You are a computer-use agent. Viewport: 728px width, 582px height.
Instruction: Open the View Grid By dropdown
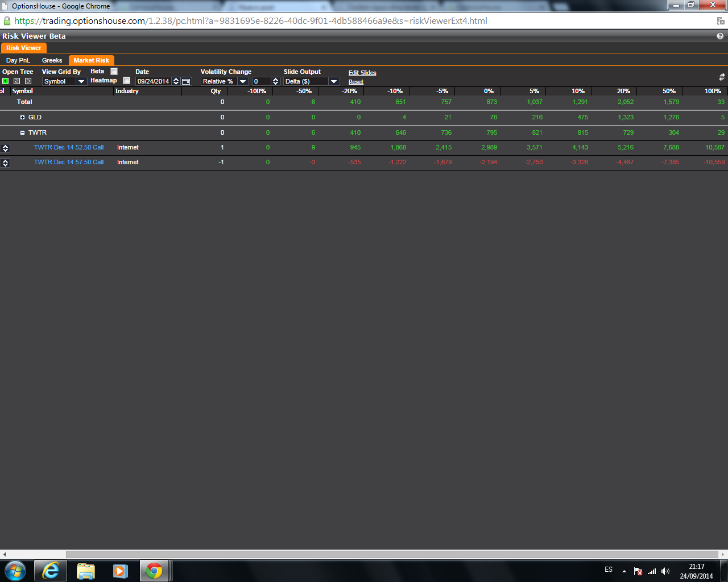point(81,81)
